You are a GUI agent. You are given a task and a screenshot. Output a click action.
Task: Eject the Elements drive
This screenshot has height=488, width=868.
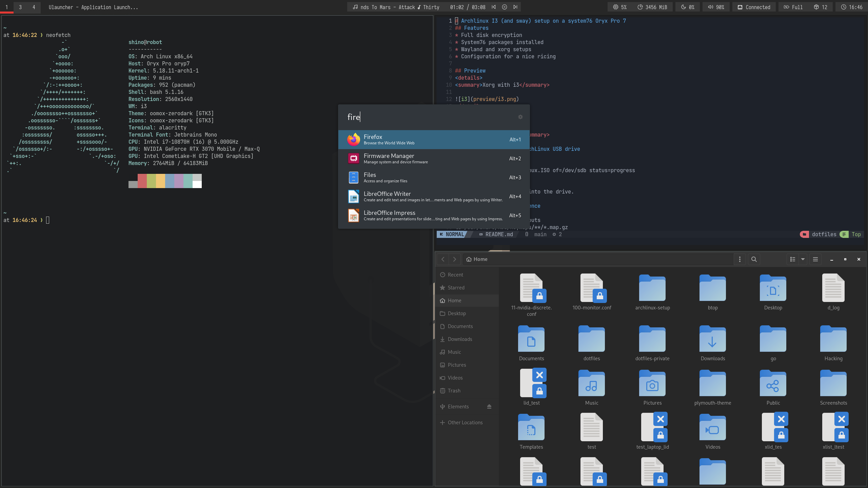(x=489, y=407)
